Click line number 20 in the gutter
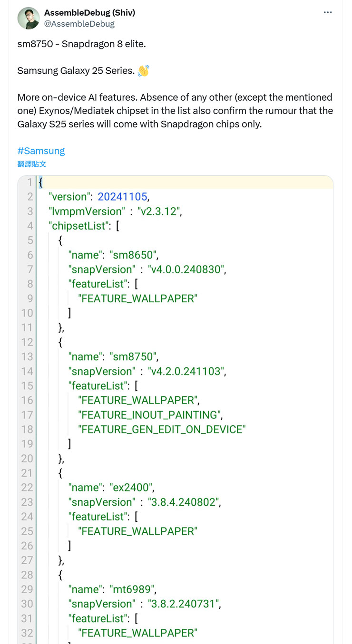The height and width of the screenshot is (644, 352). [x=27, y=458]
